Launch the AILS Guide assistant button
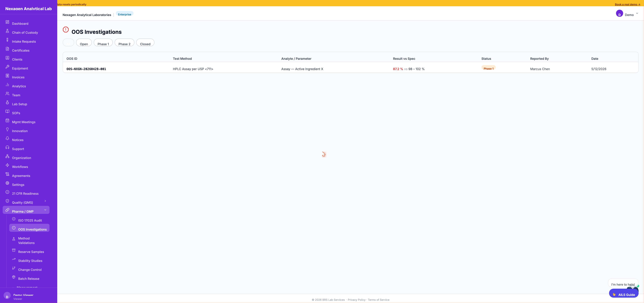The height and width of the screenshot is (303, 644). tap(624, 293)
